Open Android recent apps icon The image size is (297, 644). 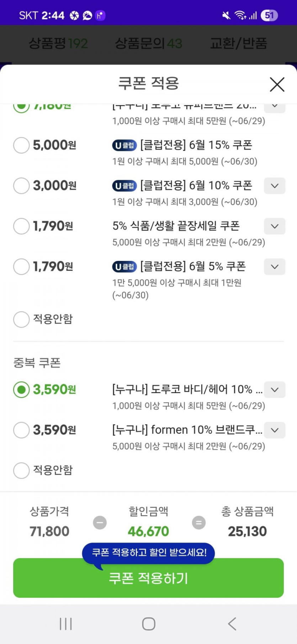[66, 624]
